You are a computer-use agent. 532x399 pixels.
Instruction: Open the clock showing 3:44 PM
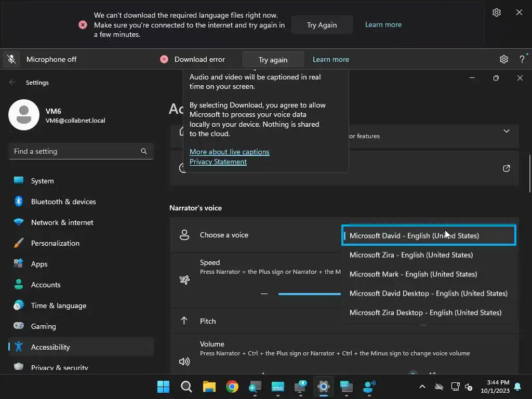495,387
